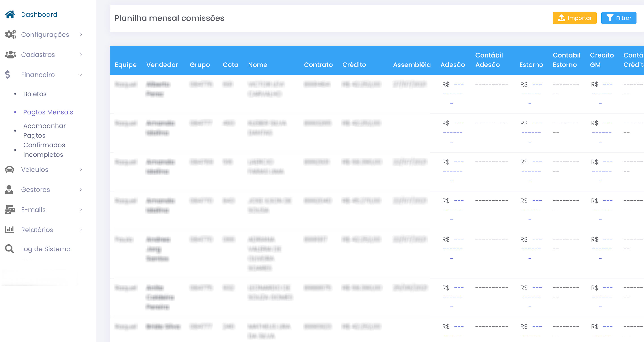Click the Crédito column header
This screenshot has width=644, height=342.
[x=354, y=65]
